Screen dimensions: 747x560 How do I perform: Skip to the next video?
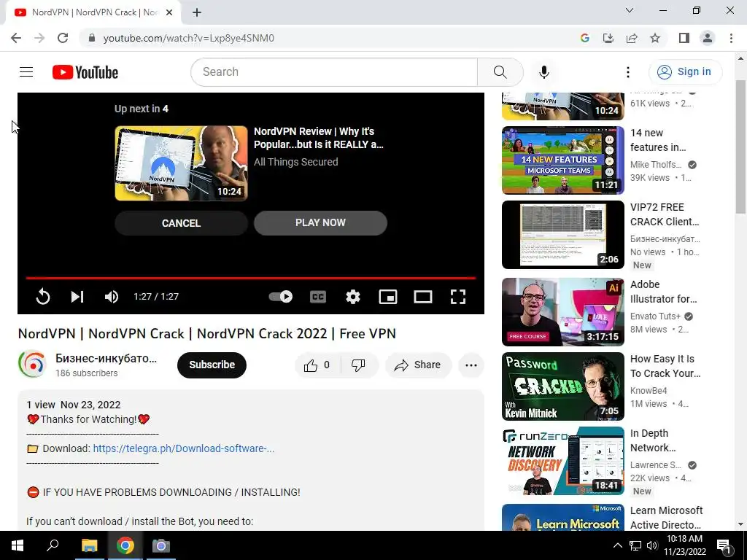pyautogui.click(x=77, y=297)
